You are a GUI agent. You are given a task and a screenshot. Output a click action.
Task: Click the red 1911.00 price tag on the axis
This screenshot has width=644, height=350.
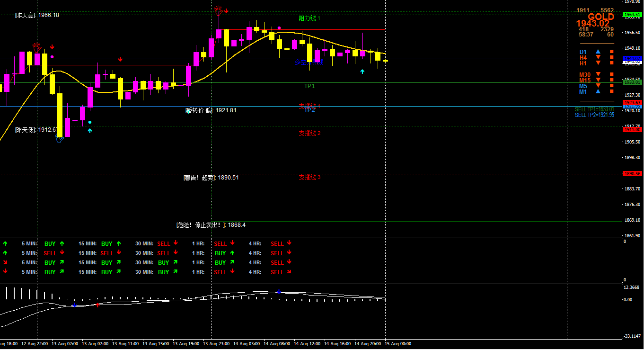[632, 129]
